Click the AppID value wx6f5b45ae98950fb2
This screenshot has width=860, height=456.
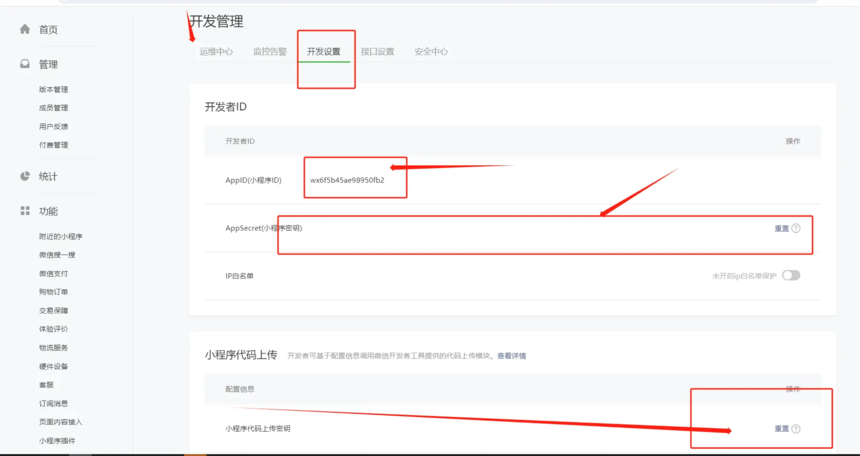[347, 180]
